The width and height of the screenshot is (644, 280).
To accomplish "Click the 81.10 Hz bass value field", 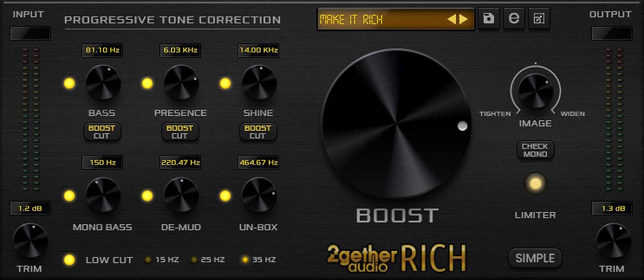I will (102, 51).
